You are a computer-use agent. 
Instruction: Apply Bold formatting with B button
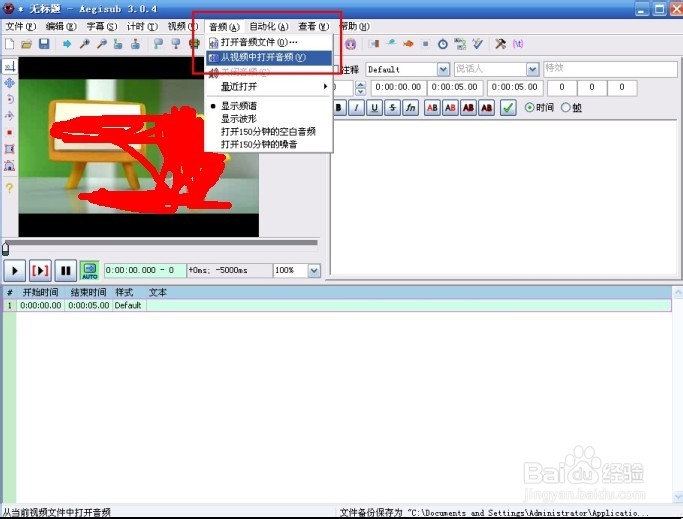[x=339, y=107]
